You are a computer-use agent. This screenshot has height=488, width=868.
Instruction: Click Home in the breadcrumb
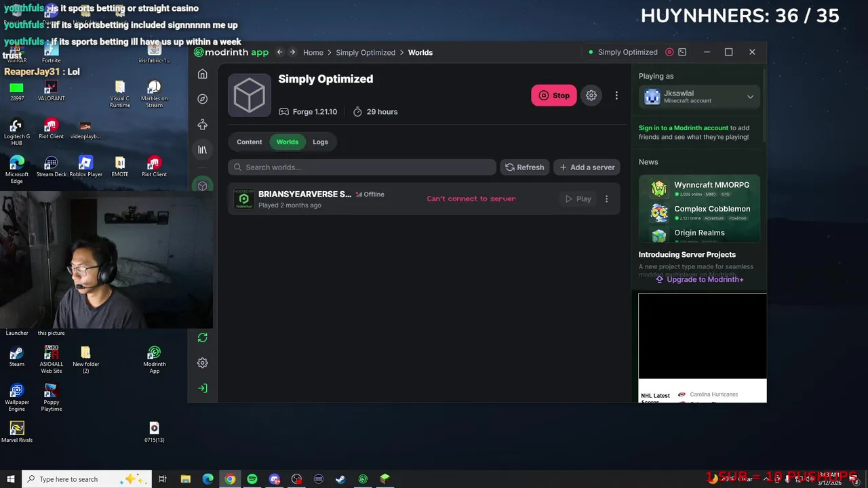[x=313, y=52]
